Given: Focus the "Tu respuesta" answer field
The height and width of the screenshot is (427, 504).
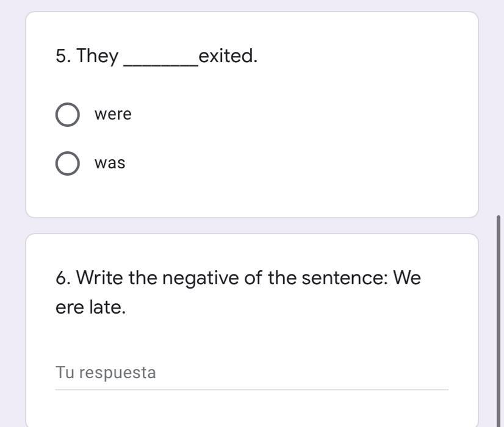Looking at the screenshot, I should [251, 372].
